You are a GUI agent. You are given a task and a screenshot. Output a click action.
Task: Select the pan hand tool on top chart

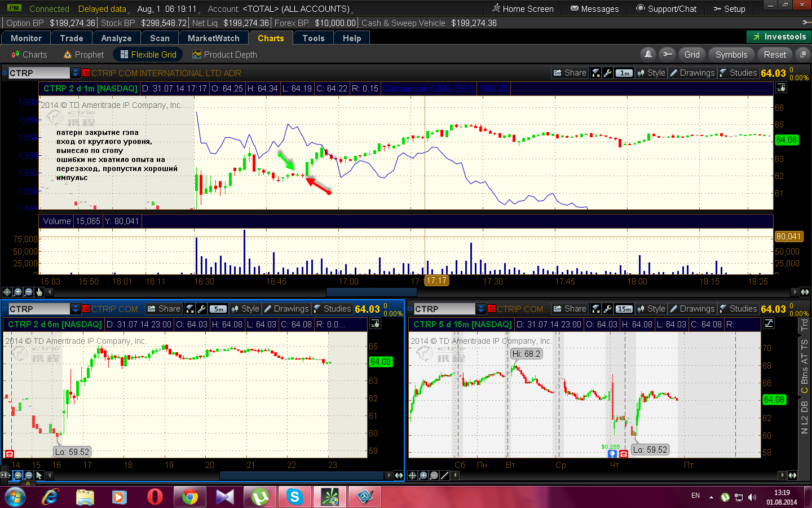coord(39,292)
